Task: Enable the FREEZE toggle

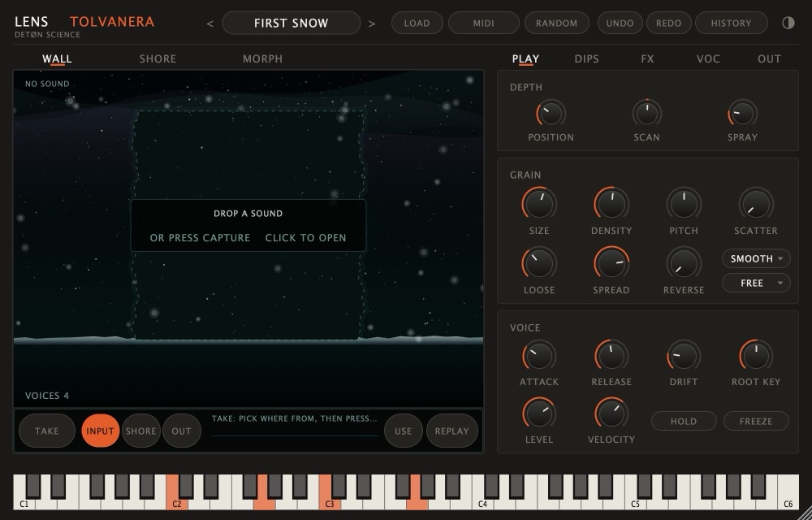Action: (x=756, y=421)
